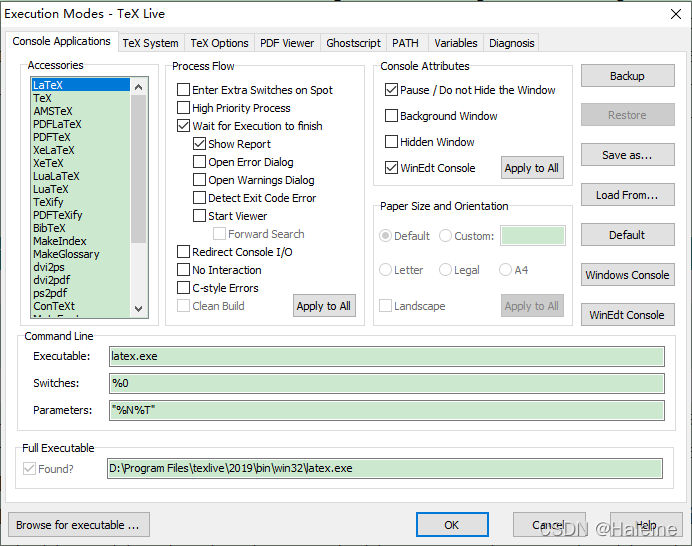Select dvi2ps in Accessories list
Viewport: 692px width, 546px height.
(81, 267)
